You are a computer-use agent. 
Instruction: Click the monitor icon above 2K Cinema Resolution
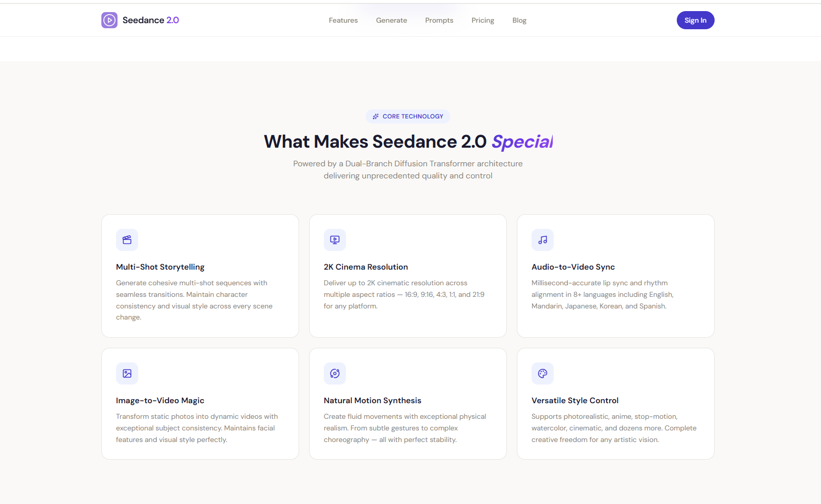pyautogui.click(x=335, y=240)
